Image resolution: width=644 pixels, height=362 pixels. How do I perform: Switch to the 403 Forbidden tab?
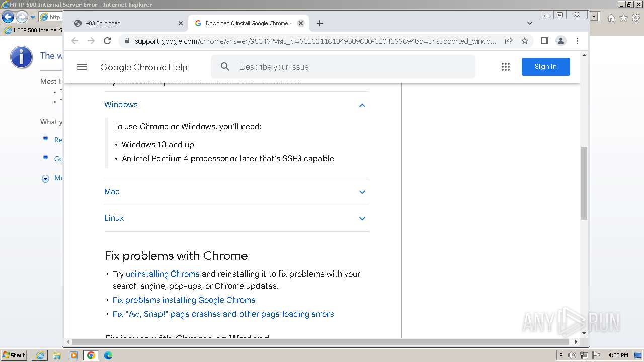(127, 23)
